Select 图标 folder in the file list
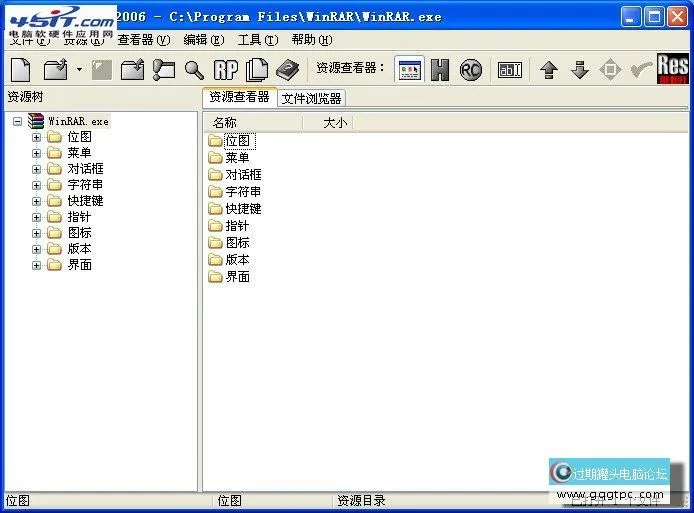The image size is (694, 513). point(229,243)
